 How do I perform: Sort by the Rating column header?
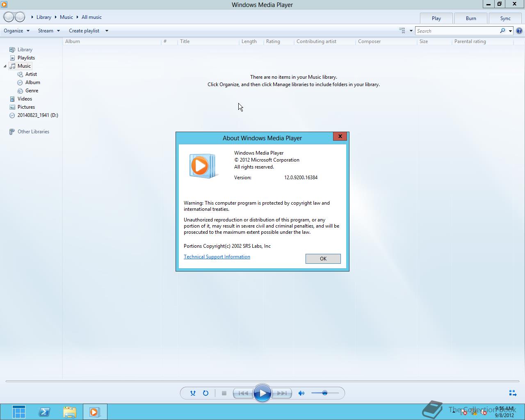(279, 41)
